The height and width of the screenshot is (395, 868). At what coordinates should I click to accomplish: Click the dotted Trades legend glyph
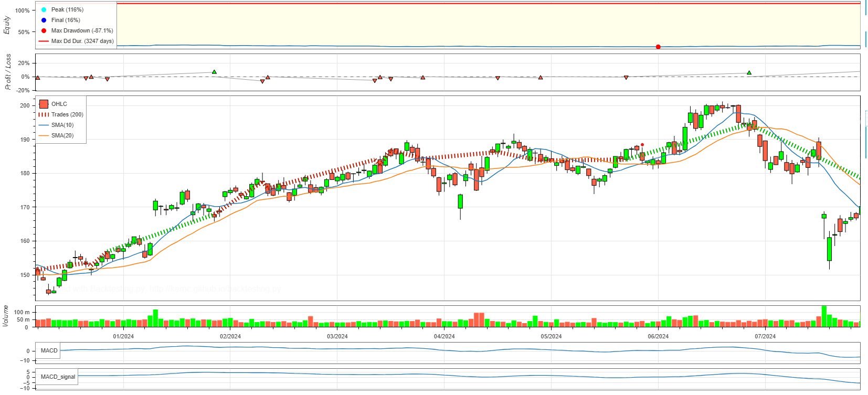[x=44, y=114]
